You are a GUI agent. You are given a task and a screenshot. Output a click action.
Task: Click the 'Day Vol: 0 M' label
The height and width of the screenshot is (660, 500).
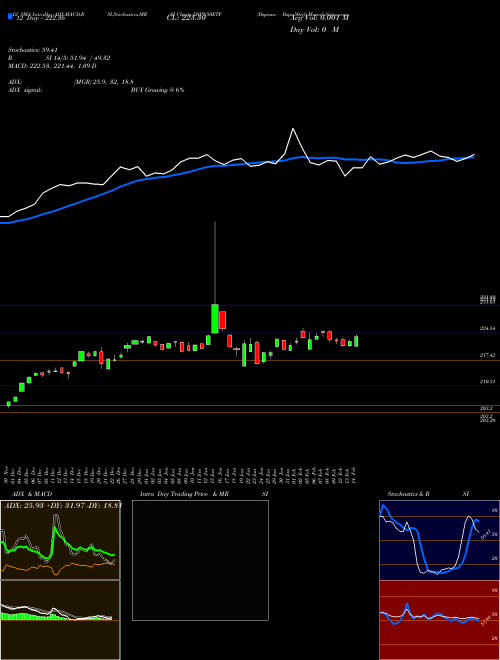point(314,29)
